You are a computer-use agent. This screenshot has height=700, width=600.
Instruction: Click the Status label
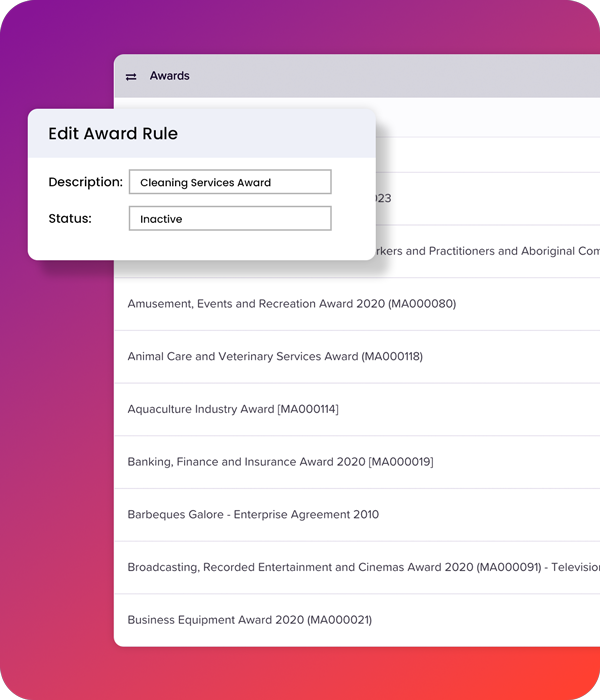[70, 218]
